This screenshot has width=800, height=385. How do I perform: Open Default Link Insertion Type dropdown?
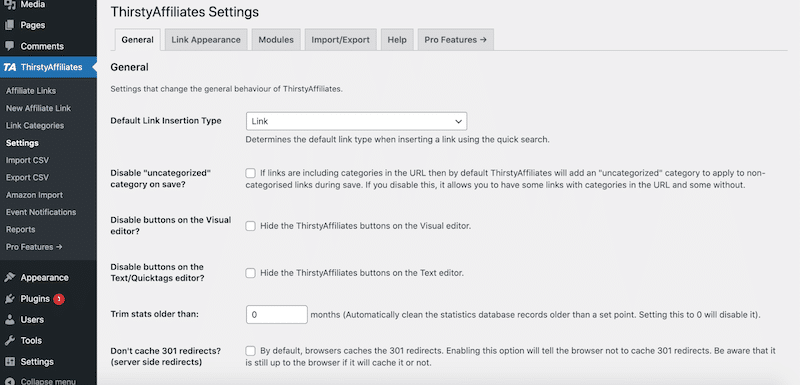[x=356, y=121]
